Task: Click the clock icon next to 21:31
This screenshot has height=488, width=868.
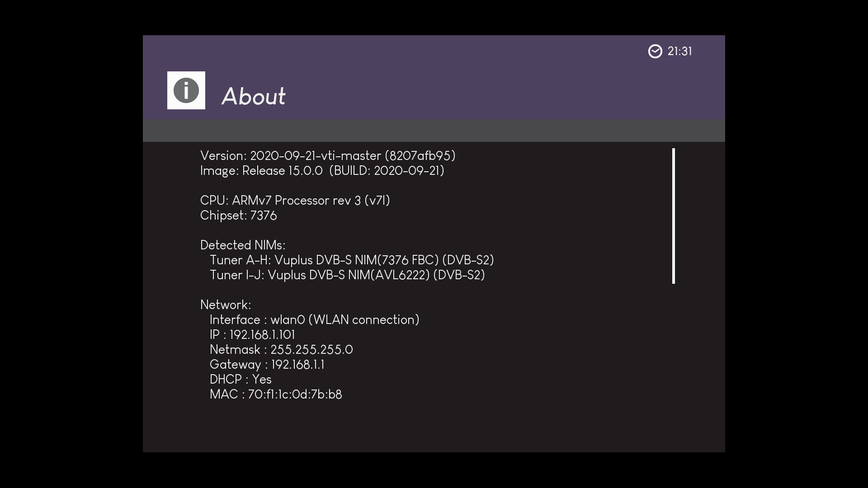Action: (655, 52)
